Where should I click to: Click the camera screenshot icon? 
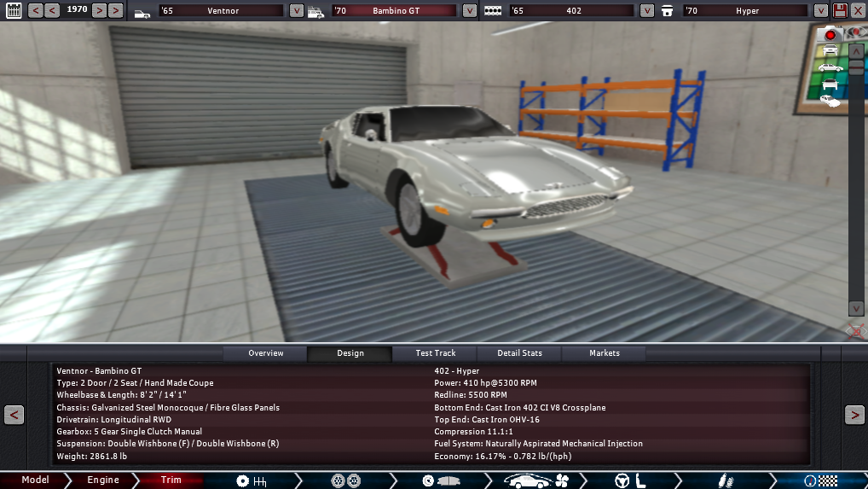tap(830, 35)
